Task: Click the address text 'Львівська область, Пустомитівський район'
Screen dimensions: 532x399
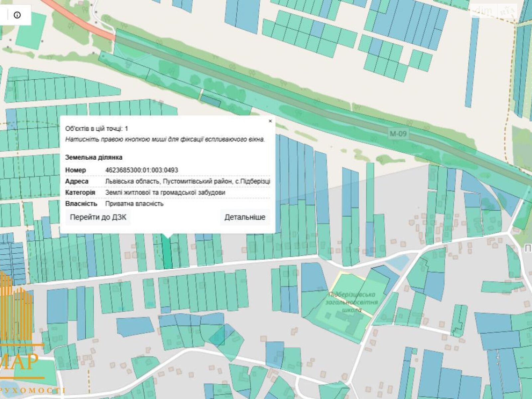Action: [169, 182]
